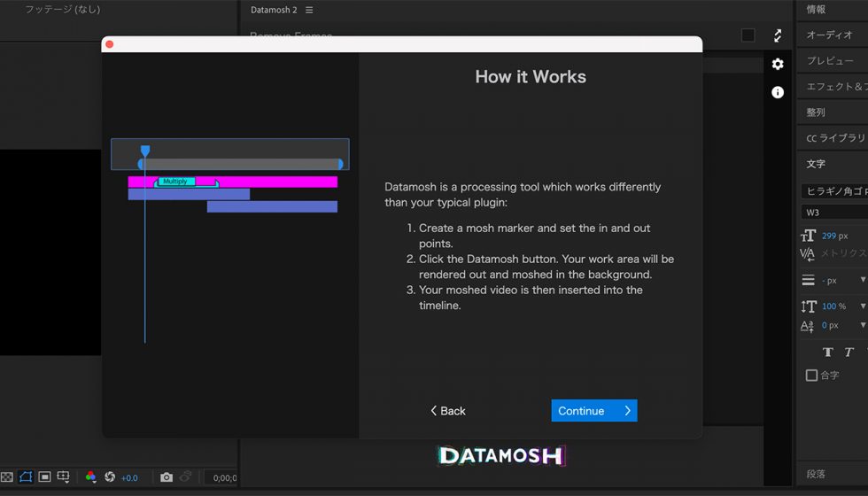Open the stroke width px dropdown arrow
Screen dimensions: 868x496
tap(863, 280)
